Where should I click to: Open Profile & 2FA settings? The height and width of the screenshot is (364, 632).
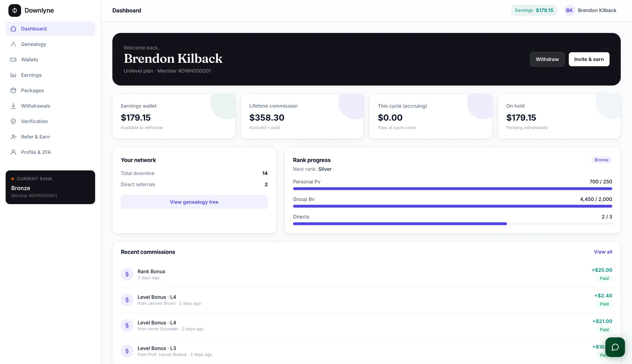(50, 152)
